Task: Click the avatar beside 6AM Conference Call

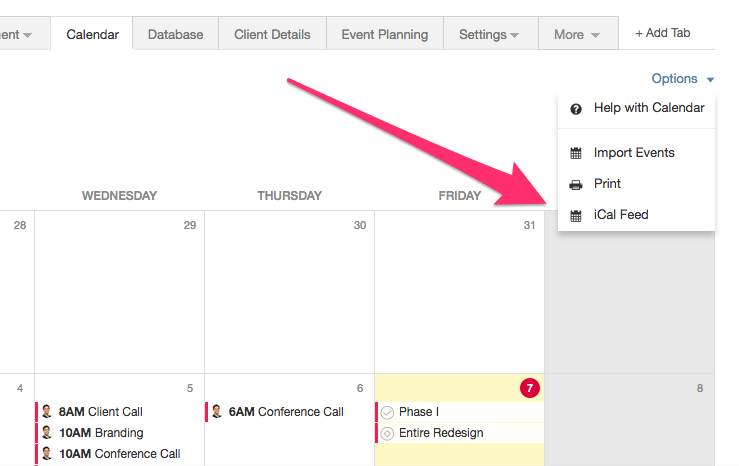Action: click(217, 411)
